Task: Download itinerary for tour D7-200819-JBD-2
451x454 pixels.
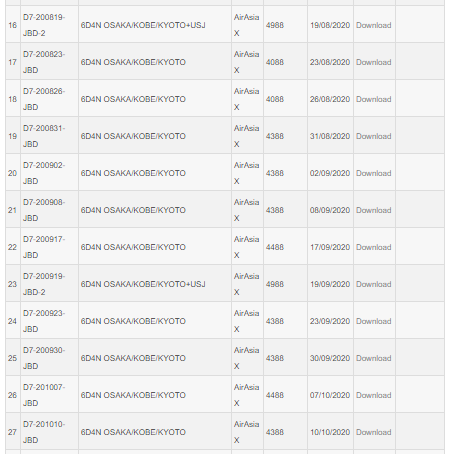Action: pos(373,25)
